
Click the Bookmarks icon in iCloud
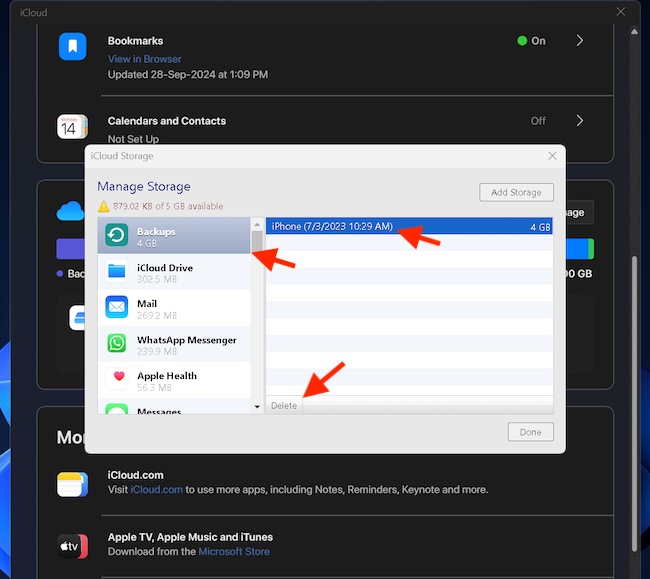point(72,46)
